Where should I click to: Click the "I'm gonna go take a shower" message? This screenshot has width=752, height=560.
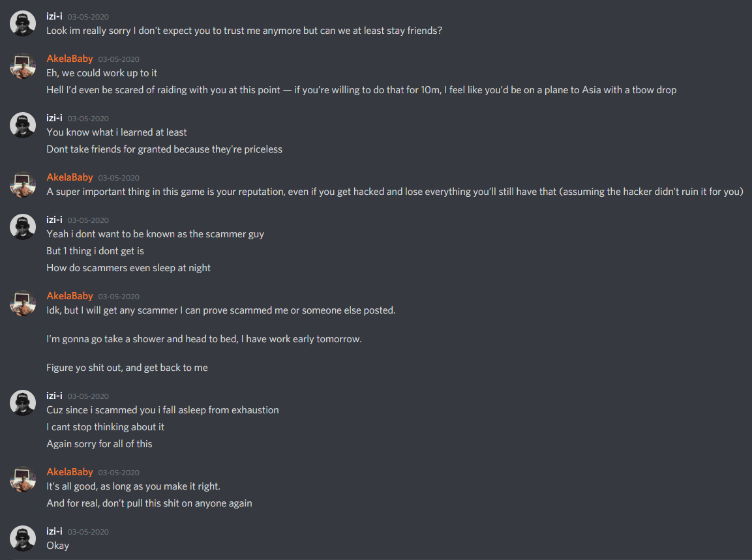(x=203, y=339)
